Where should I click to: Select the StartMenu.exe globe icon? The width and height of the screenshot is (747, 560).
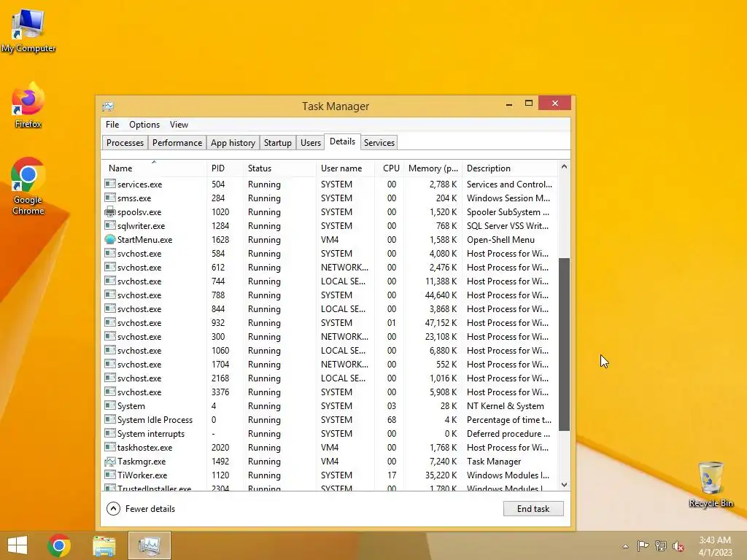tap(110, 239)
